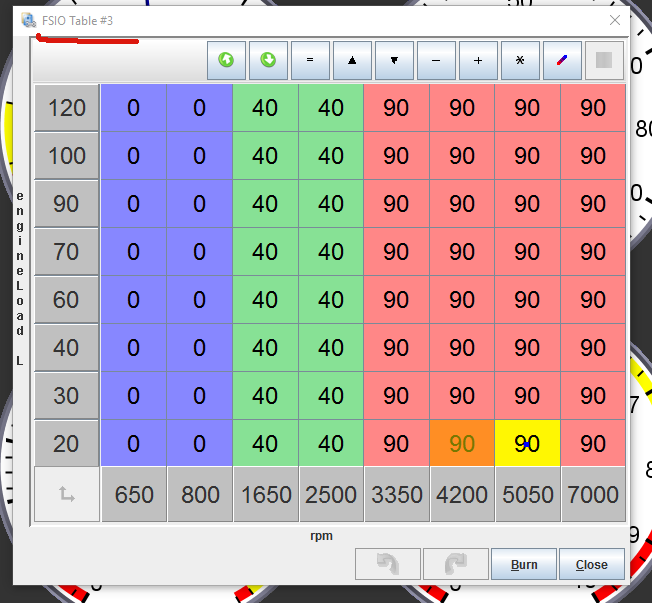Click the black up-triangle increase button
652x603 pixels.
[x=352, y=60]
